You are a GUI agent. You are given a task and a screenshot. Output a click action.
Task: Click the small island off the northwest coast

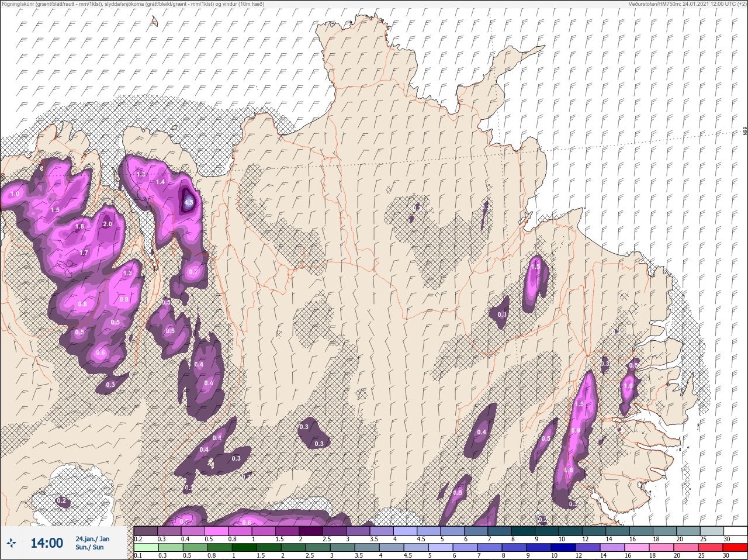pyautogui.click(x=154, y=21)
